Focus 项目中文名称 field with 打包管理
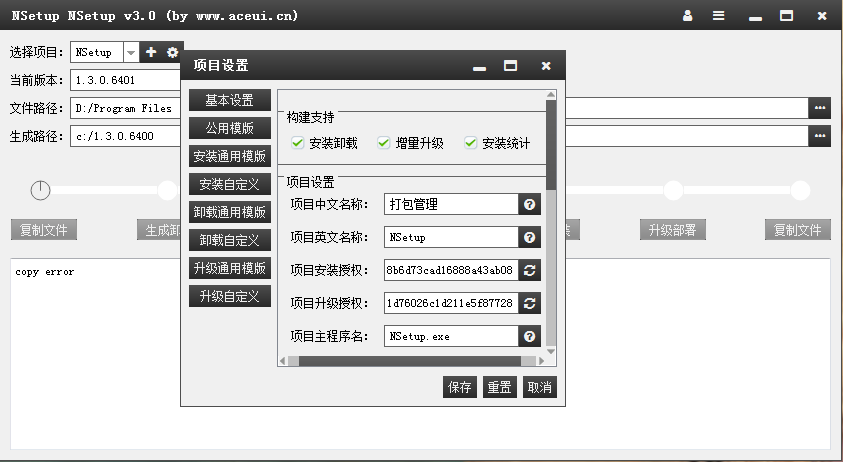The height and width of the screenshot is (462, 843). [451, 204]
